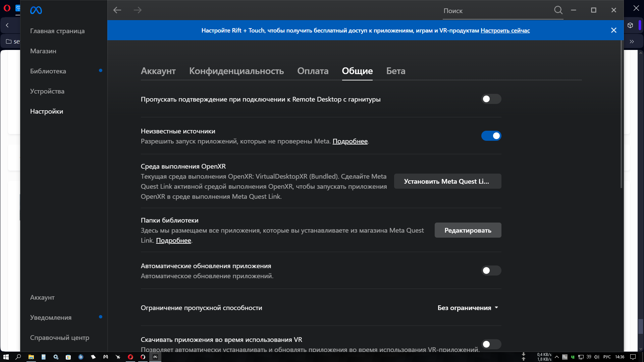The width and height of the screenshot is (644, 362).
Task: Expand the bandwidth limit 'Без ограничения' dropdown
Action: [x=468, y=308]
